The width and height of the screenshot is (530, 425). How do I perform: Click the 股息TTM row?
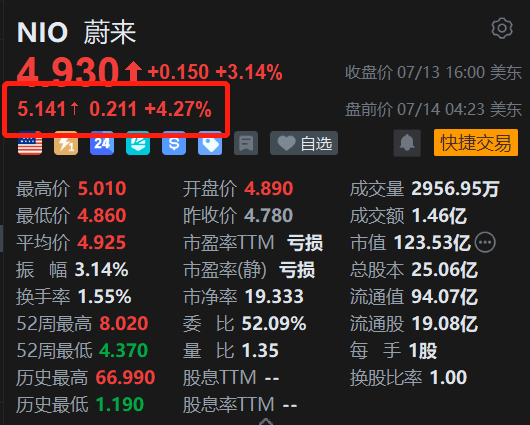[231, 377]
